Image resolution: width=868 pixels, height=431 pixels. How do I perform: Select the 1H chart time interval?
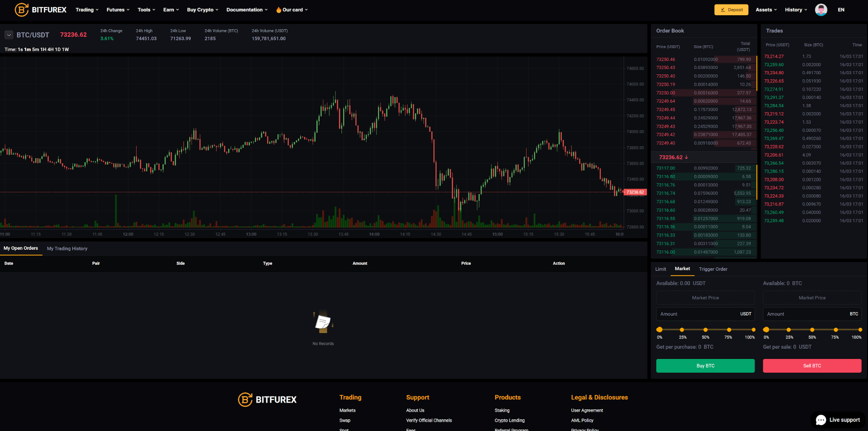(x=43, y=50)
